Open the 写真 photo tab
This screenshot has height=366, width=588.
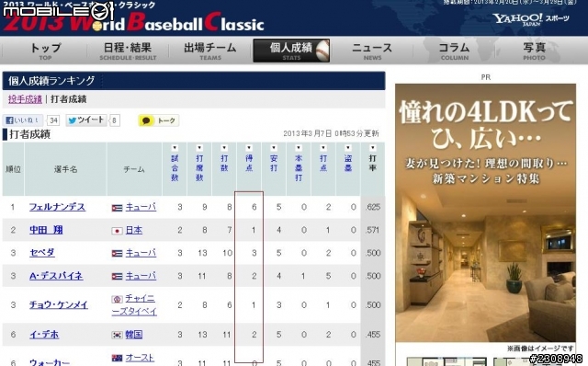pos(534,51)
